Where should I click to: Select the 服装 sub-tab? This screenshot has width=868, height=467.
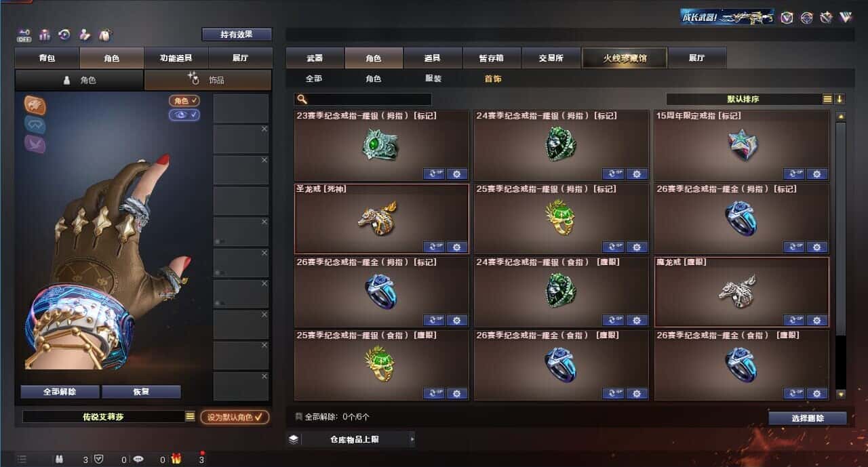[433, 79]
